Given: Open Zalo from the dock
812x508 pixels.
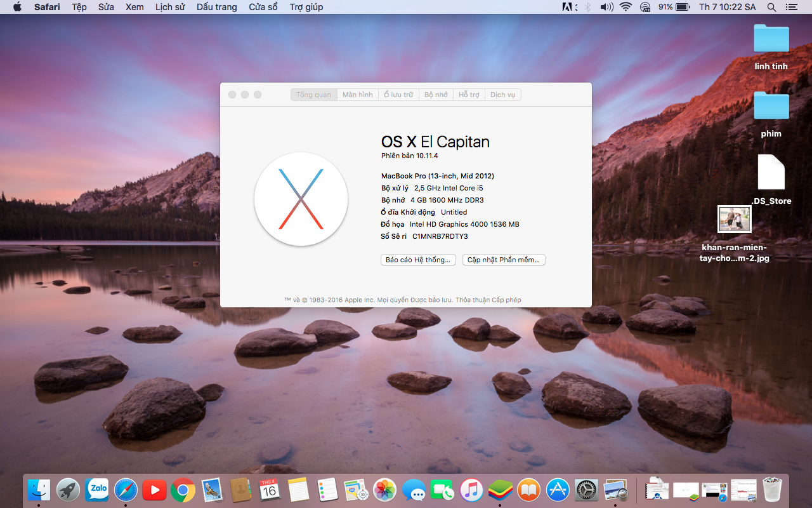Looking at the screenshot, I should (x=97, y=490).
